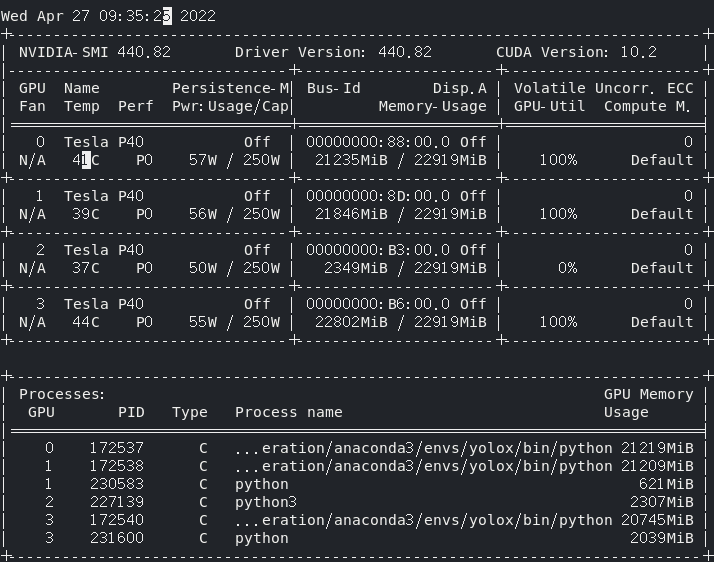Click the '50W / 250W' power reading
The width and height of the screenshot is (714, 562).
[x=234, y=268]
